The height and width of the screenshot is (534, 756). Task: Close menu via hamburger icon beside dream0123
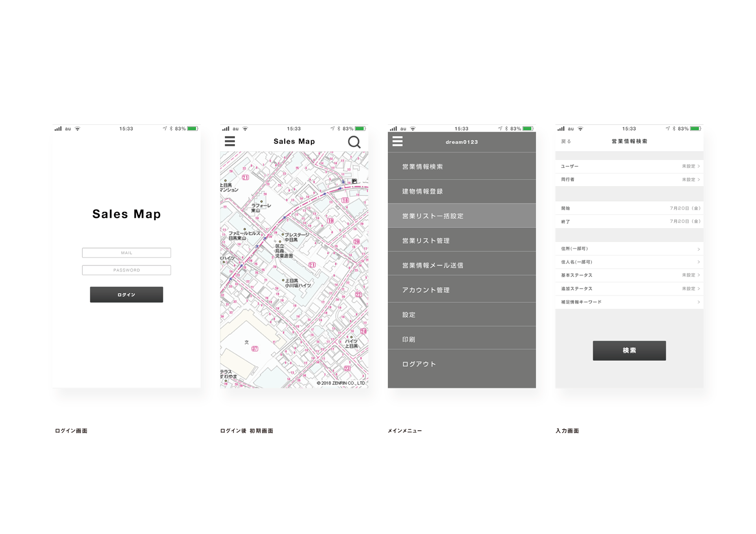(x=397, y=141)
